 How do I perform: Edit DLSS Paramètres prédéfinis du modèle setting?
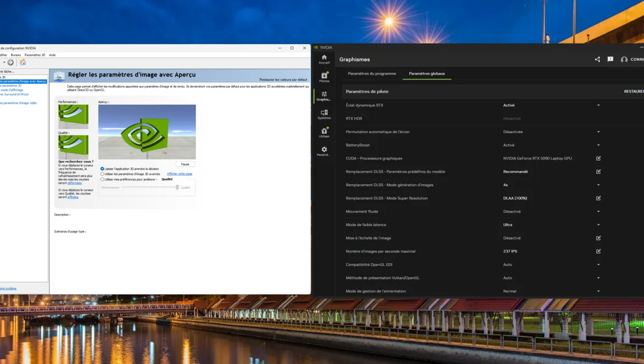pos(598,172)
